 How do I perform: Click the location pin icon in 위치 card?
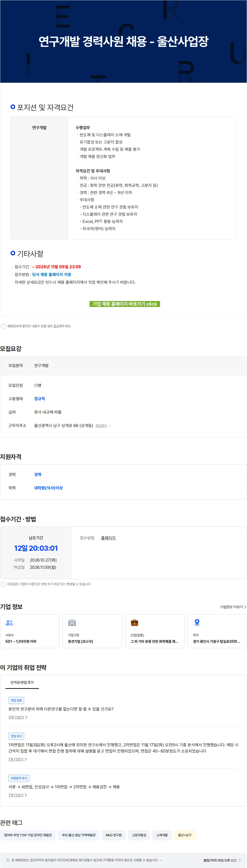pos(197,623)
